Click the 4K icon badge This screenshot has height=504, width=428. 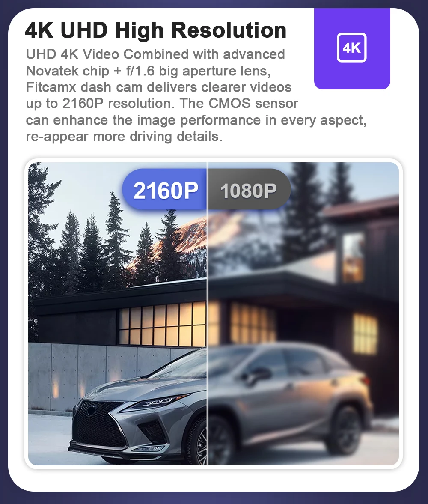(351, 48)
